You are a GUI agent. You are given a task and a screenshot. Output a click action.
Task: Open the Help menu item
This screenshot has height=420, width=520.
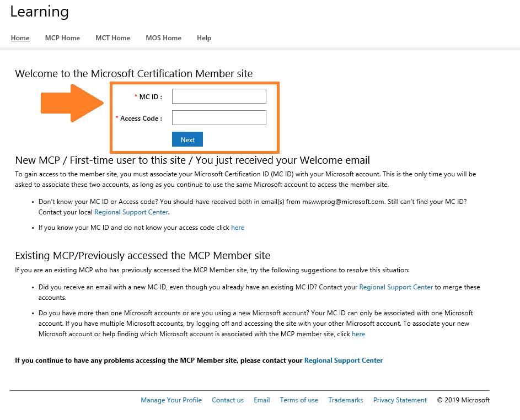(x=204, y=38)
